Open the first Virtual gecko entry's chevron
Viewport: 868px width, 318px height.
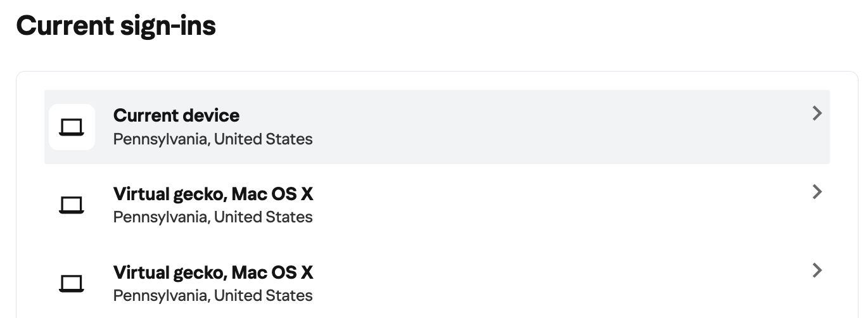pyautogui.click(x=817, y=192)
